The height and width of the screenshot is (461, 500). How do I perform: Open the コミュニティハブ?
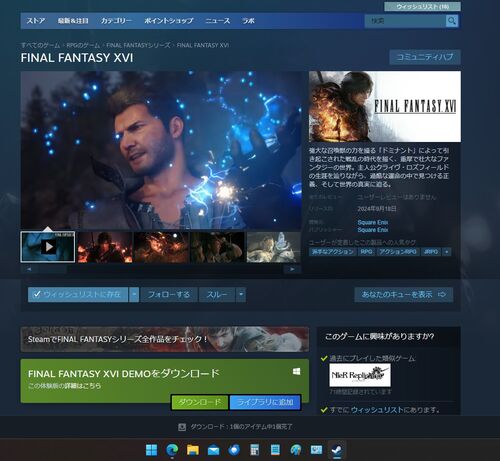pos(425,57)
